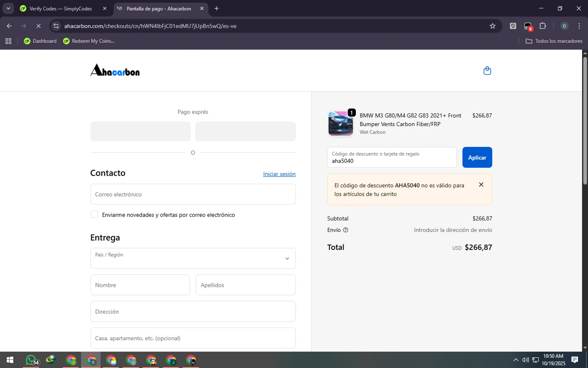Click the 'Wet Carbon' variant text
Screen dimensions: 588x368
point(372,132)
